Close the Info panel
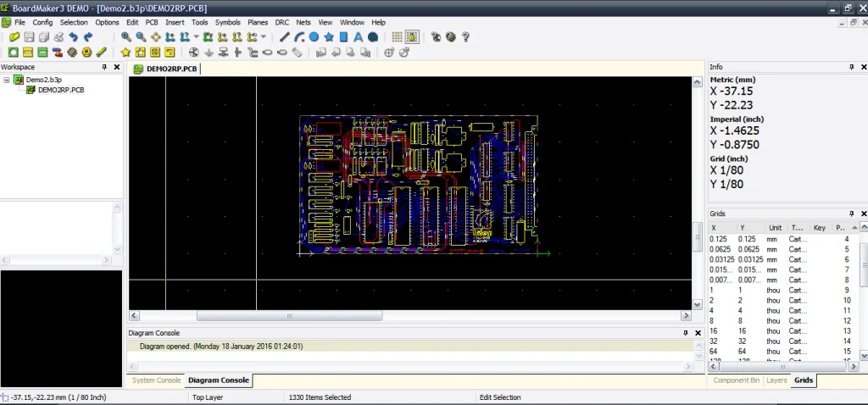 click(x=862, y=67)
